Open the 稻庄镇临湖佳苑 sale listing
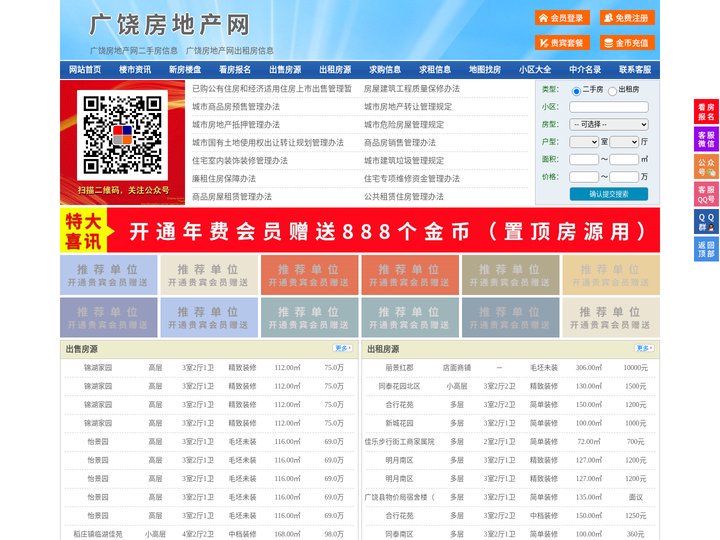The width and height of the screenshot is (720, 540). [x=98, y=534]
